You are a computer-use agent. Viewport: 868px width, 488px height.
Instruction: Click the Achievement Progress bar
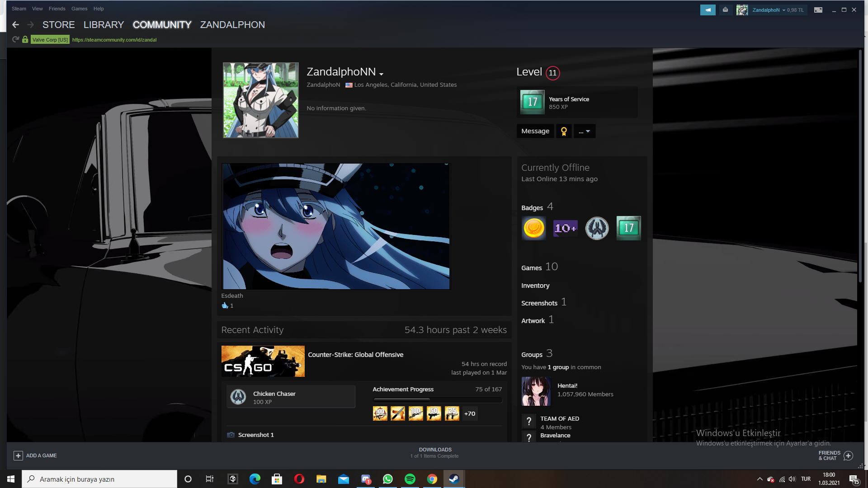(x=438, y=400)
